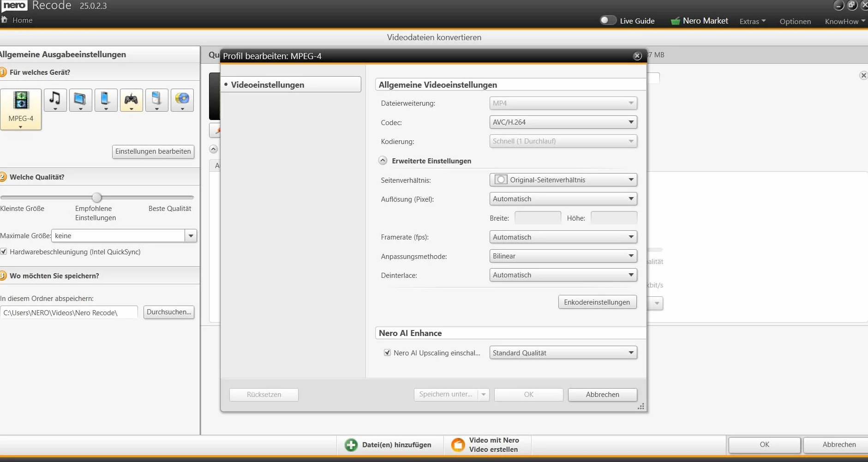Click the Welche Qualität slider handle
Image resolution: width=868 pixels, height=462 pixels.
(x=96, y=198)
